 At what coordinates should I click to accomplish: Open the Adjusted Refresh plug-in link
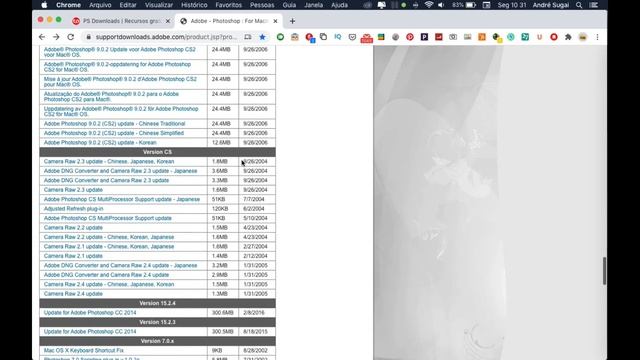[73, 209]
